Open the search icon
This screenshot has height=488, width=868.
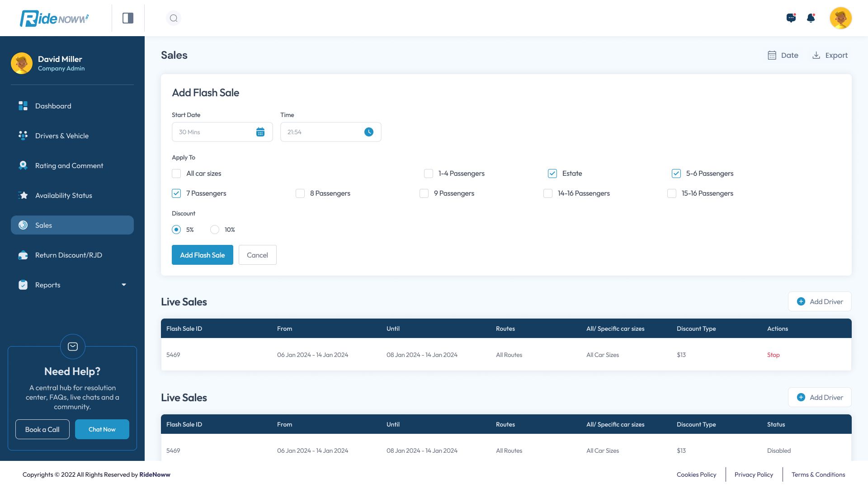174,18
